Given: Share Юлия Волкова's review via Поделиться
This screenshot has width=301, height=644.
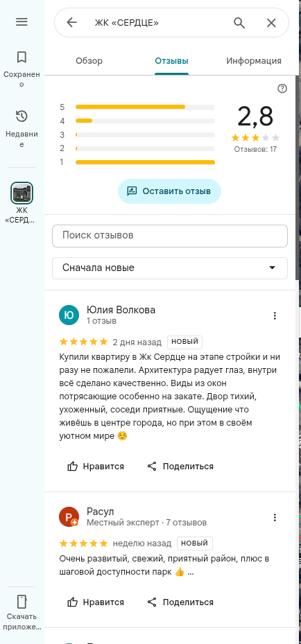Looking at the screenshot, I should tap(180, 466).
